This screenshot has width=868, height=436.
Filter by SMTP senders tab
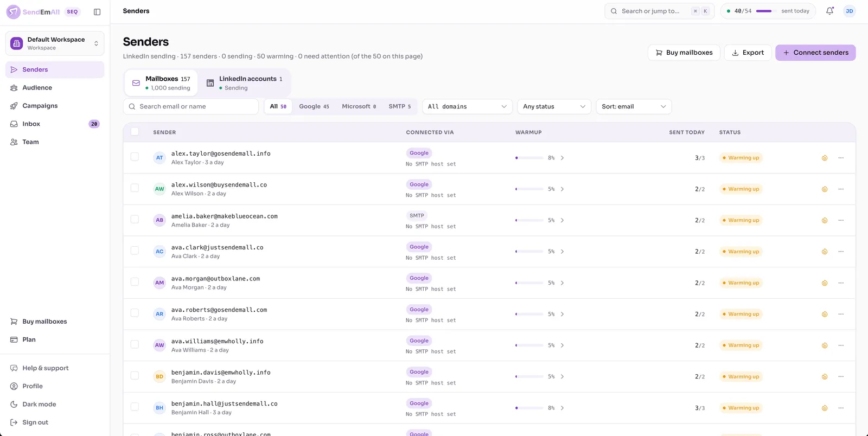[x=400, y=106]
